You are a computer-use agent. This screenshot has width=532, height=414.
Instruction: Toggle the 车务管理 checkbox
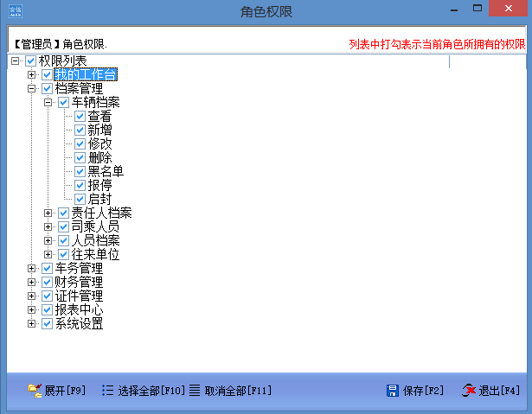[48, 268]
